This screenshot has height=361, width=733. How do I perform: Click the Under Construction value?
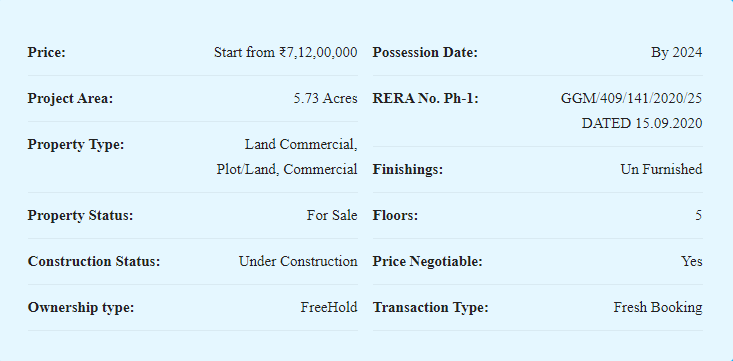click(x=298, y=261)
